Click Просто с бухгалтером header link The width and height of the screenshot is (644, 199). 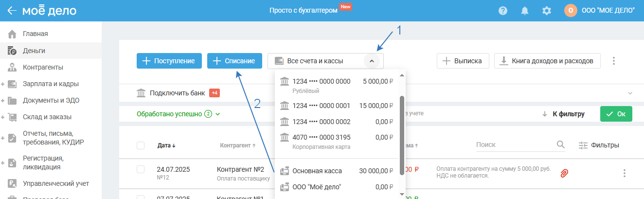[x=304, y=10]
